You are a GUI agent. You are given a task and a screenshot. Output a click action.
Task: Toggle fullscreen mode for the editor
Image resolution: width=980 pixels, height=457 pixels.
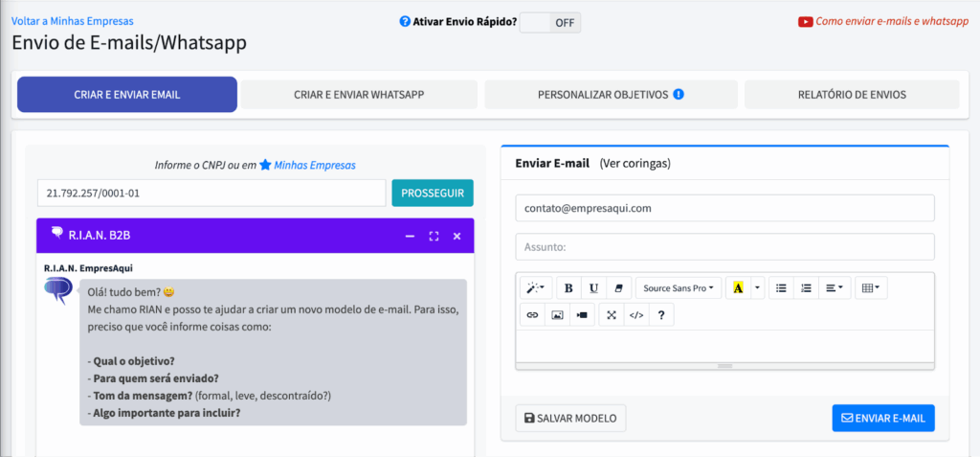(x=612, y=314)
